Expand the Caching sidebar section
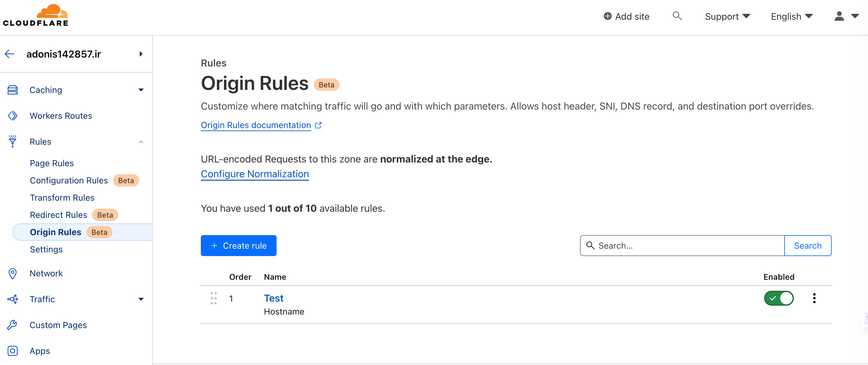 pyautogui.click(x=141, y=90)
